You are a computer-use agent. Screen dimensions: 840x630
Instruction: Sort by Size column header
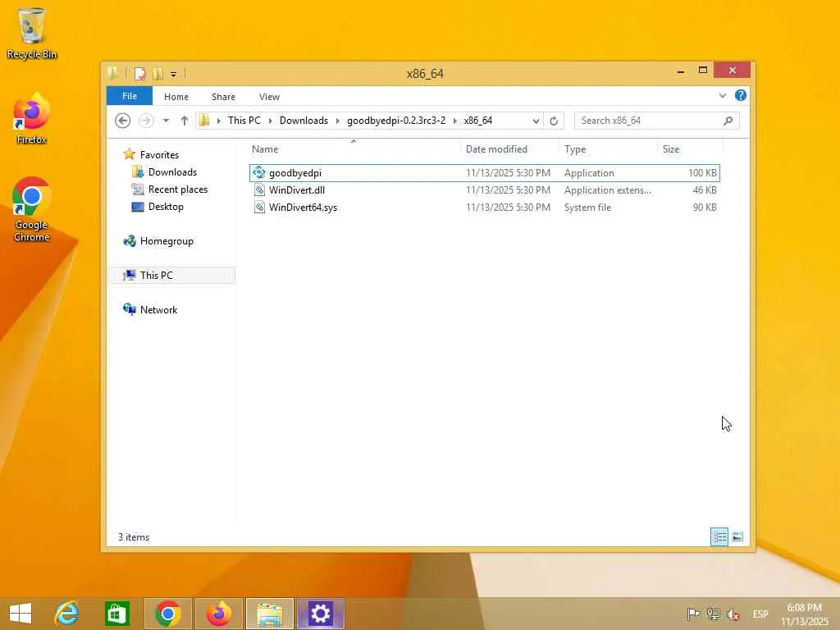690,149
